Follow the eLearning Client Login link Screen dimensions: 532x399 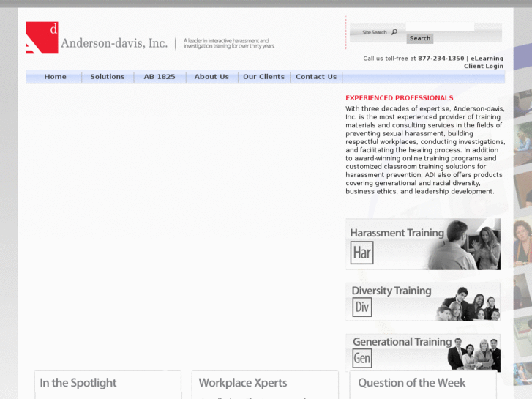click(x=484, y=62)
